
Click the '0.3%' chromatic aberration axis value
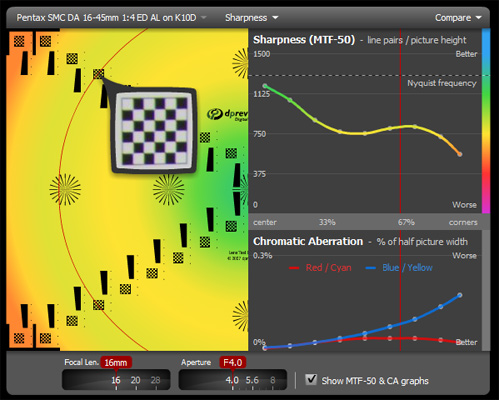coord(263,256)
